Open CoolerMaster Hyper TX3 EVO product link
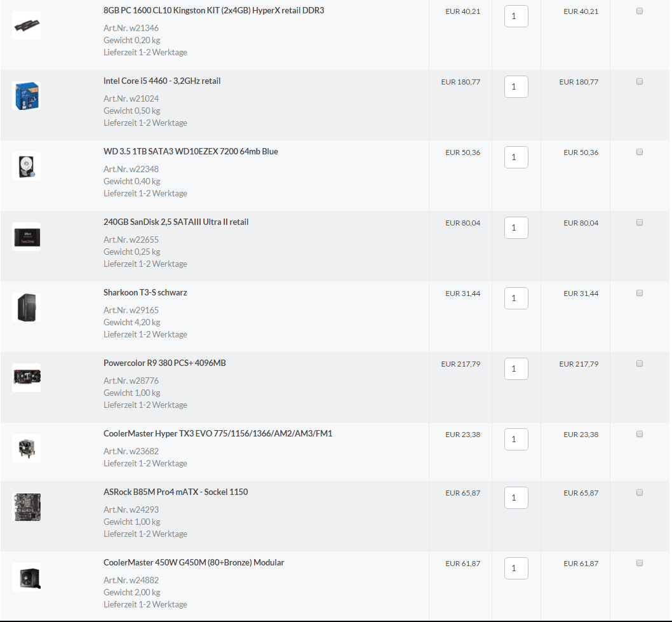The height and width of the screenshot is (622, 672). pos(218,434)
